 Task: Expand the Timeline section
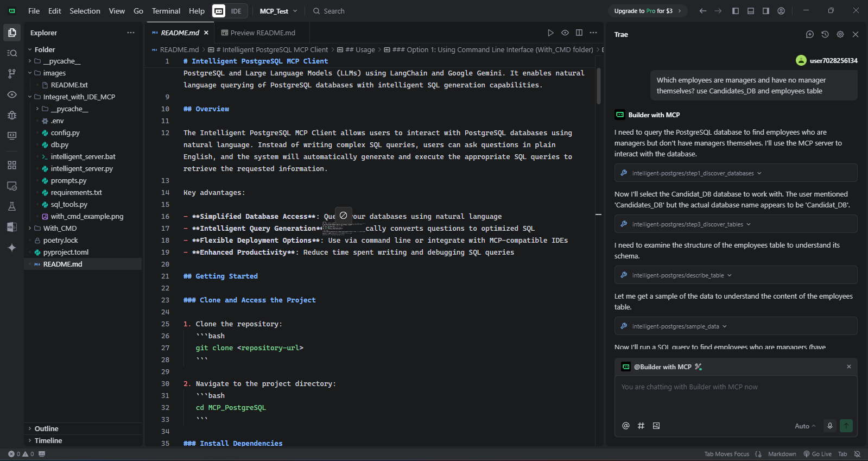(83, 440)
